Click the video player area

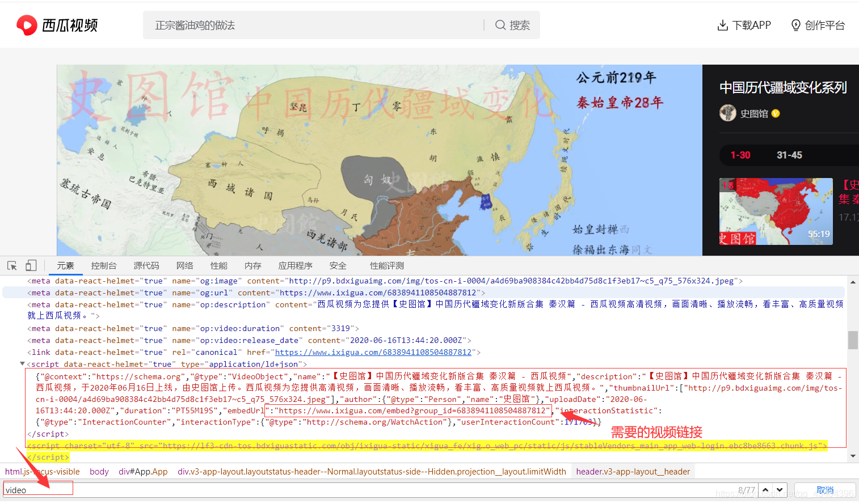tap(379, 160)
